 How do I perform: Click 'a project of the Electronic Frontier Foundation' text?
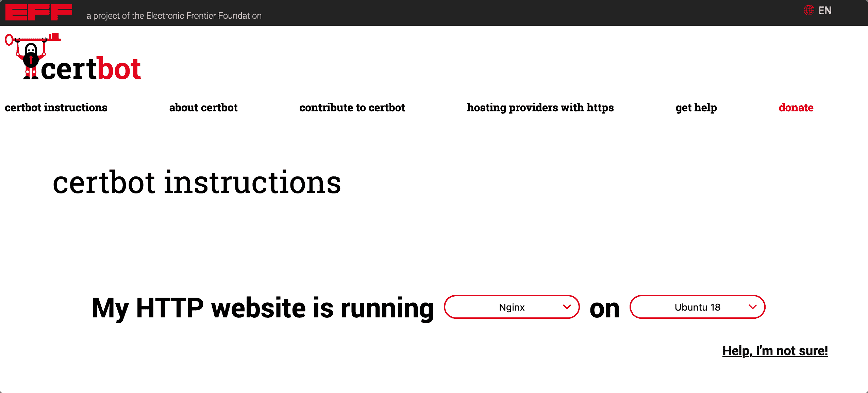174,16
